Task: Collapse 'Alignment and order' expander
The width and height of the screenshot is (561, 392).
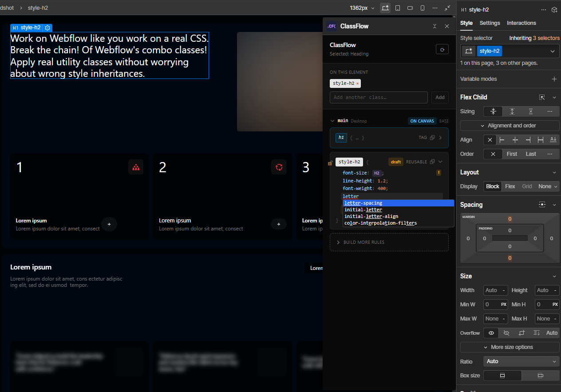Action: coord(510,126)
